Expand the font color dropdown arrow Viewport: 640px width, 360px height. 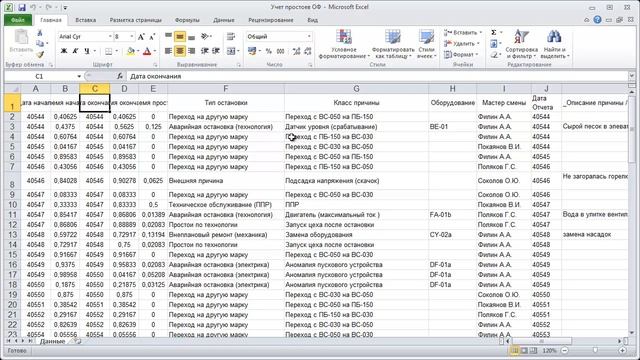(x=155, y=51)
